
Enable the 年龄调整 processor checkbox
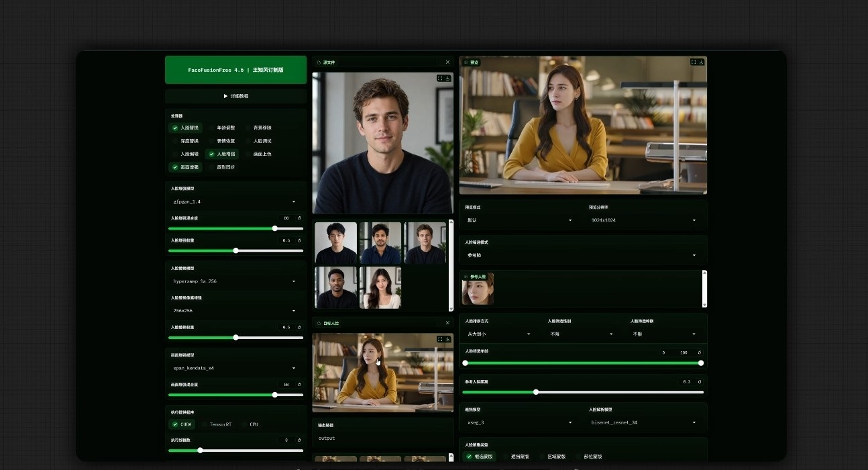212,128
